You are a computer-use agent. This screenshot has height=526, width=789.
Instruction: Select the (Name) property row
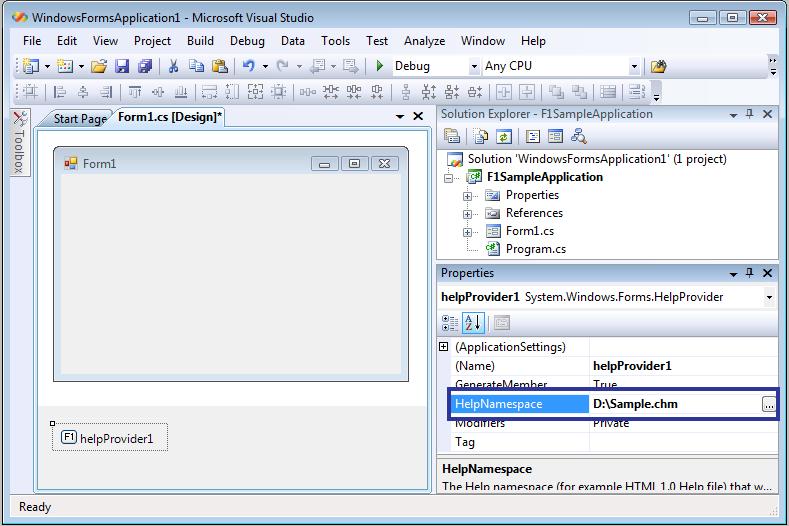point(614,366)
